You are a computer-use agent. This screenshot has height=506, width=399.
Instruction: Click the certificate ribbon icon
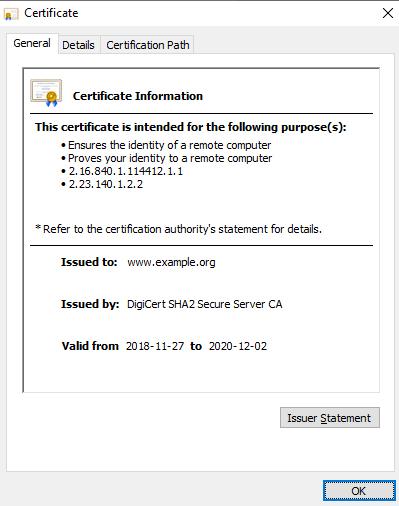(46, 93)
